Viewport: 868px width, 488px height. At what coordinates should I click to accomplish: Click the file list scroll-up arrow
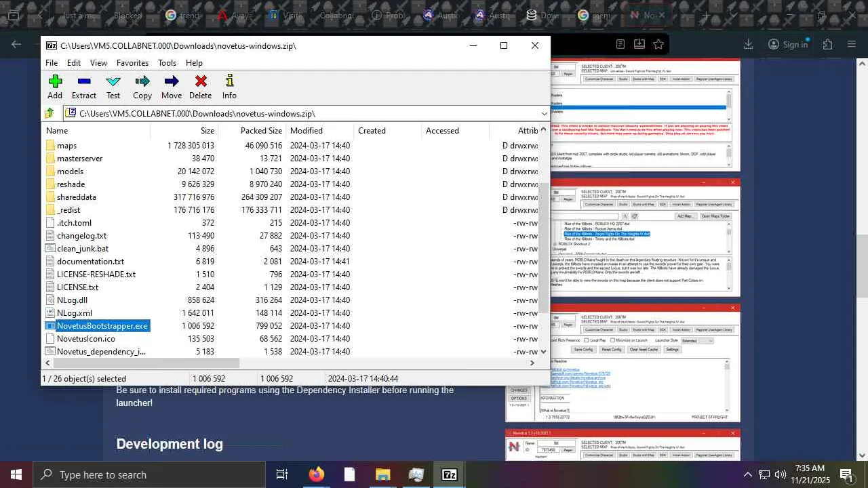pyautogui.click(x=543, y=130)
